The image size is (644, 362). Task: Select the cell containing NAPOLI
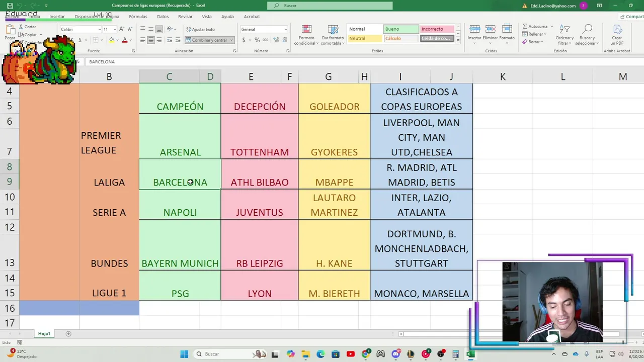click(180, 205)
